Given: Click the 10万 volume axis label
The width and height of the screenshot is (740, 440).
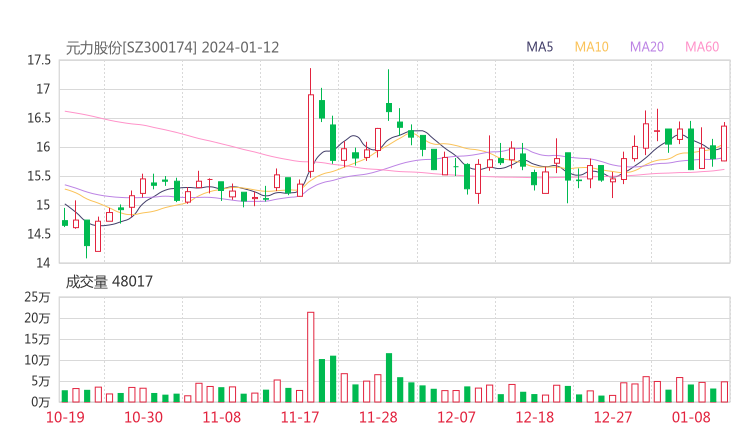Looking at the screenshot, I should (37, 360).
